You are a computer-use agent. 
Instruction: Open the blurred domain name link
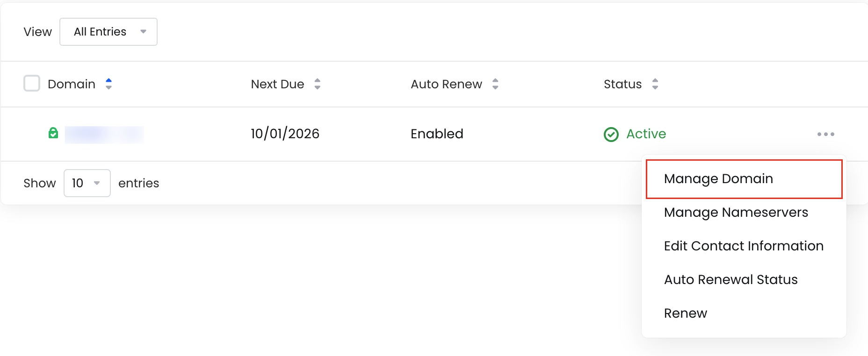104,134
